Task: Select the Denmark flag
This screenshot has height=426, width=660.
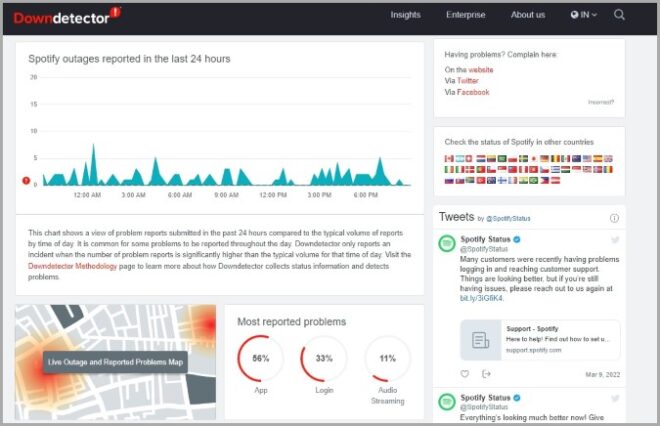Action: tap(470, 169)
